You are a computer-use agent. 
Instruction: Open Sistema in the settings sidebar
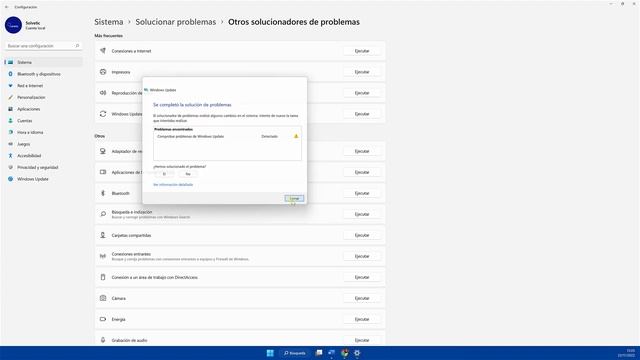[x=43, y=62]
